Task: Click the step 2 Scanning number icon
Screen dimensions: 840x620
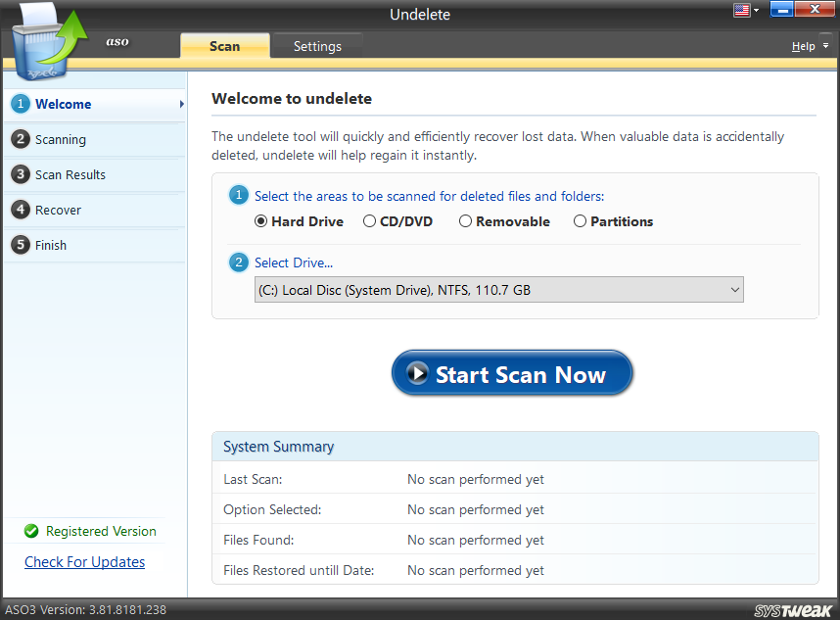Action: click(x=21, y=139)
